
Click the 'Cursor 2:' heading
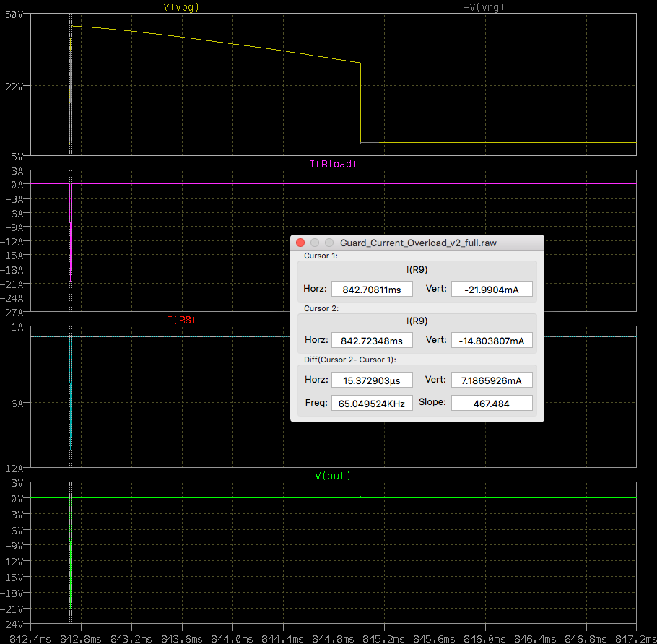click(x=321, y=308)
